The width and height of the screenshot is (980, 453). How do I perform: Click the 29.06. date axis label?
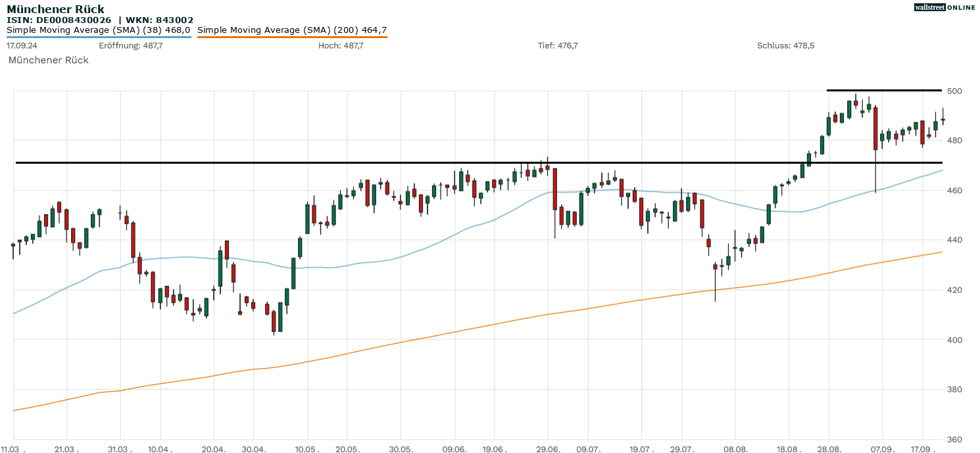tap(547, 449)
